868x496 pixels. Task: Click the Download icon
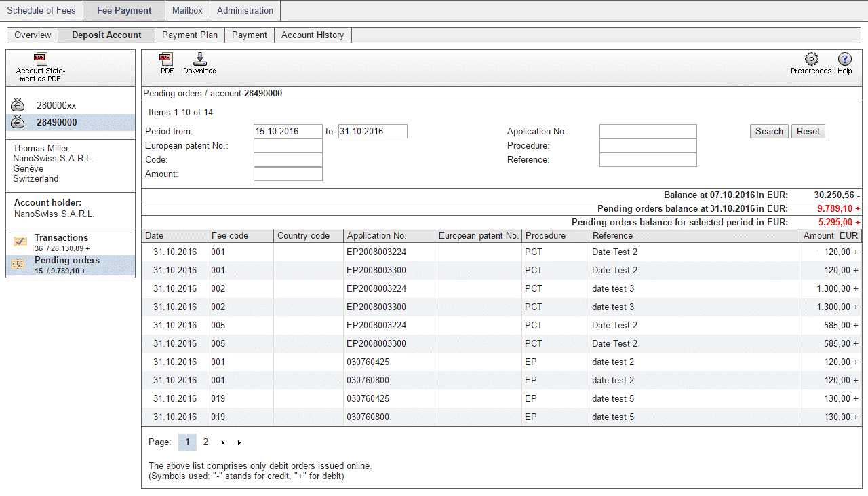(199, 59)
